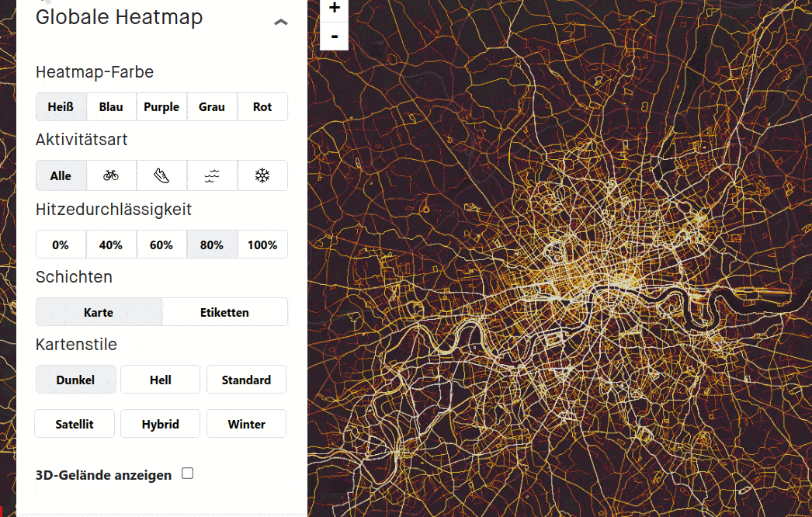Filter heatmap by cycling bike icon

point(111,175)
